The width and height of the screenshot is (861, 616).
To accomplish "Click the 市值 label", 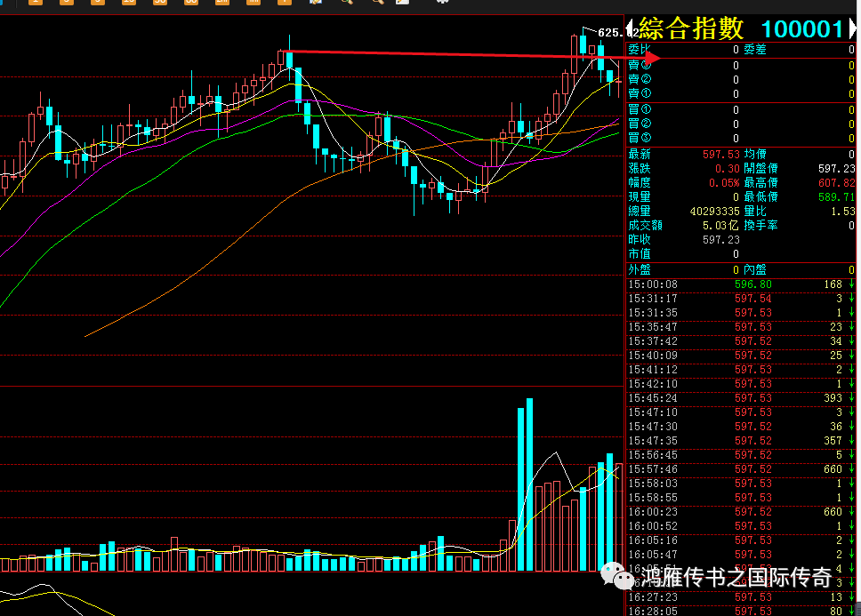I will pos(640,254).
